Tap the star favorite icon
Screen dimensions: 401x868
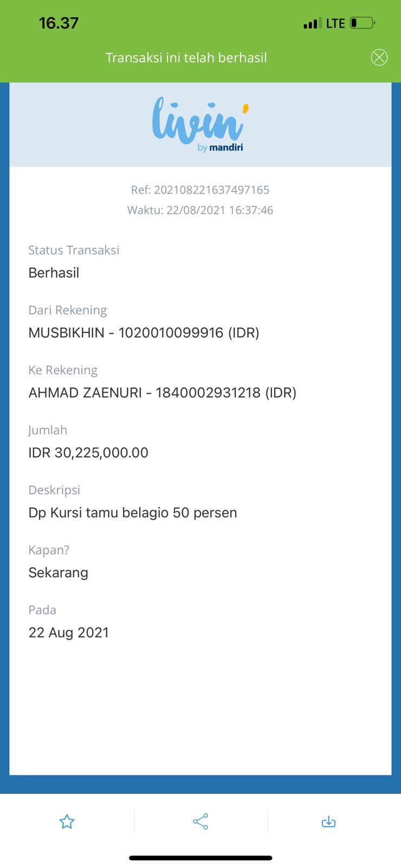coord(67,822)
